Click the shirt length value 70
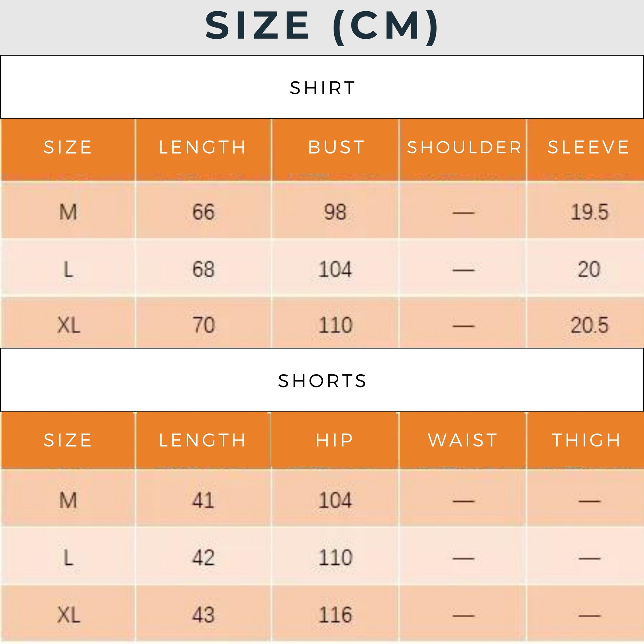Screen dimensions: 644x644 click(x=203, y=325)
